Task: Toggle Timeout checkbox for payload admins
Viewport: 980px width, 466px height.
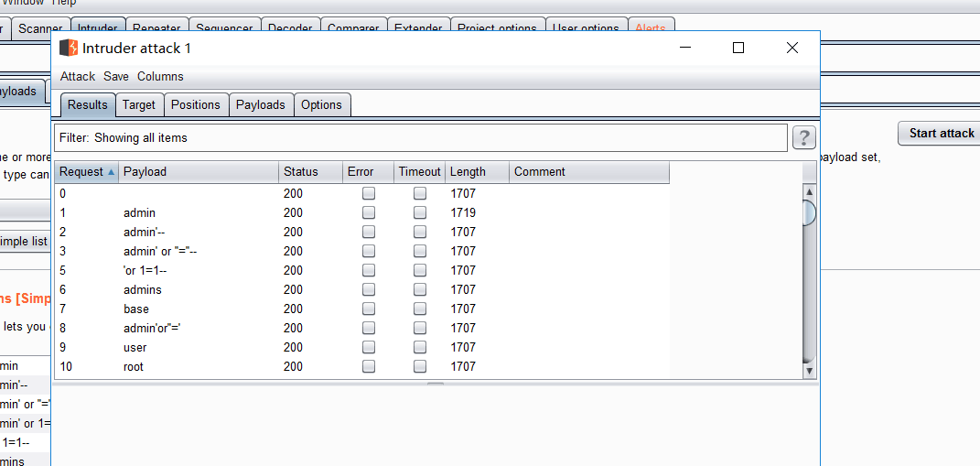Action: (x=420, y=289)
